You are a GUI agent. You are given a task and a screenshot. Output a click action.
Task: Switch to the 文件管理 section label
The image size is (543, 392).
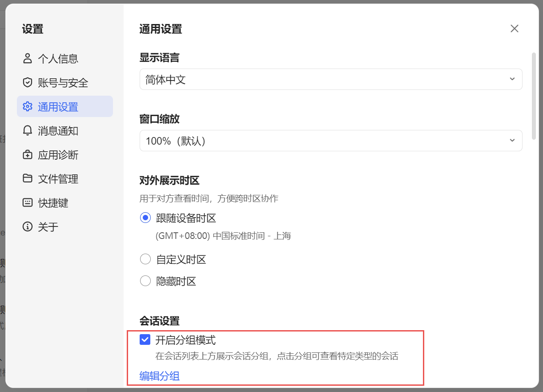pos(58,179)
